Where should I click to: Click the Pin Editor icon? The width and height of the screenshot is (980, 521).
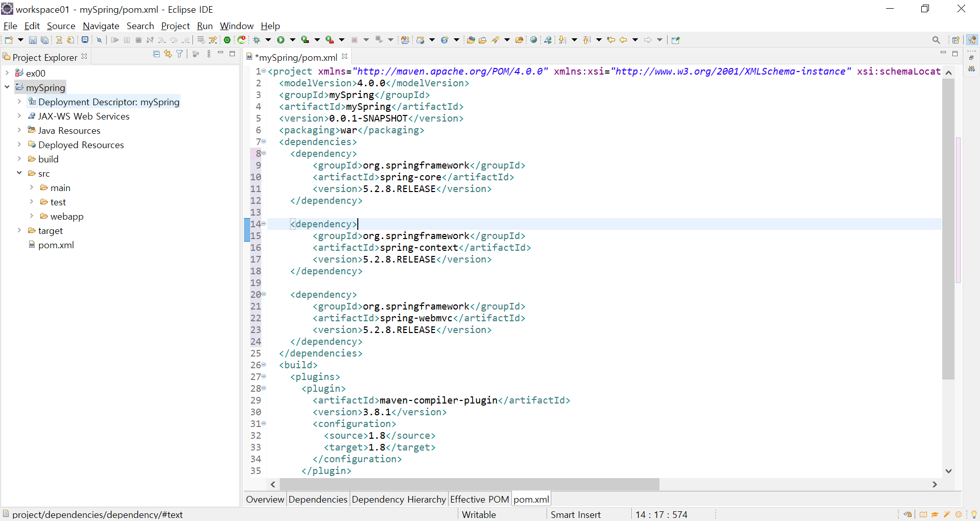tap(676, 40)
